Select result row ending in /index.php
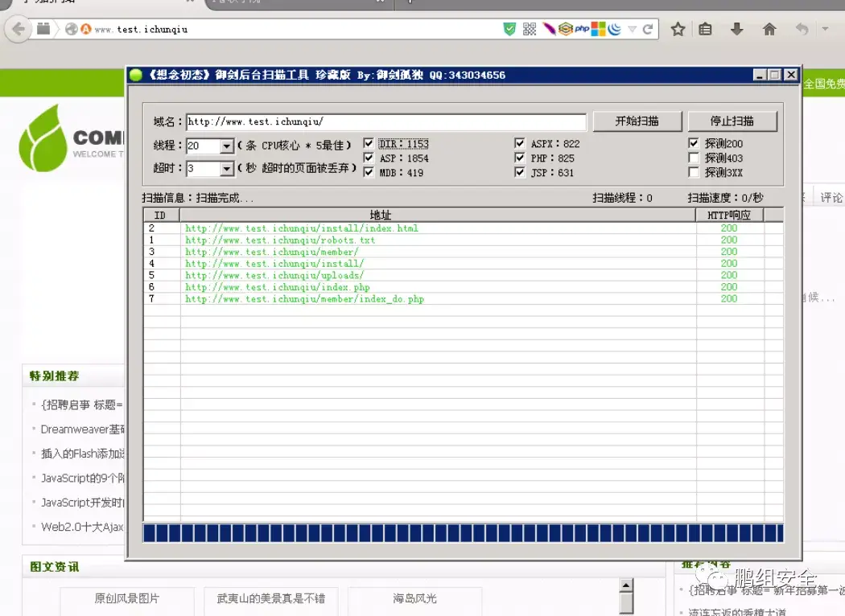The height and width of the screenshot is (616, 845). (464, 288)
